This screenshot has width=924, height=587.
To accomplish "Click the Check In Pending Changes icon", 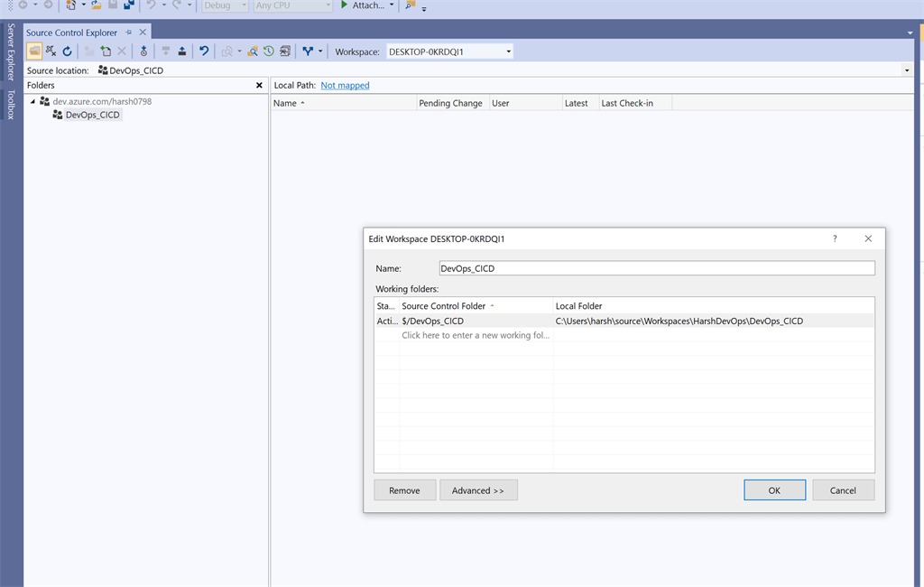I will pyautogui.click(x=181, y=51).
